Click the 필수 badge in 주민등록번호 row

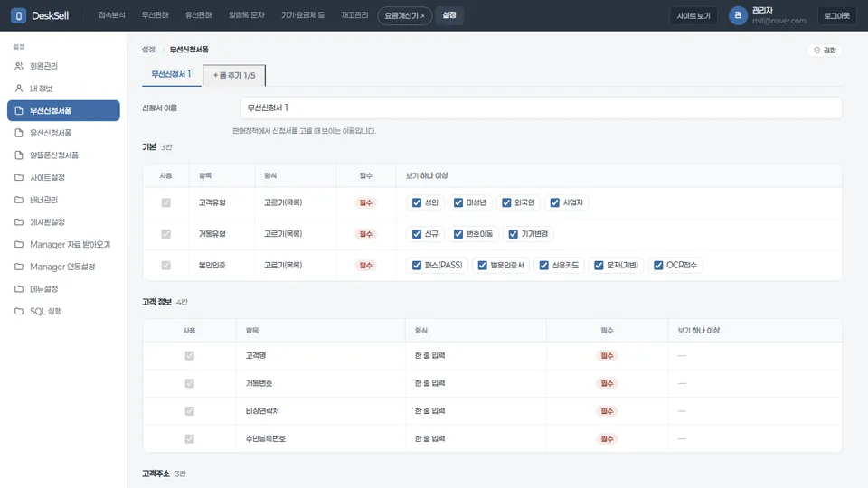[x=608, y=439]
